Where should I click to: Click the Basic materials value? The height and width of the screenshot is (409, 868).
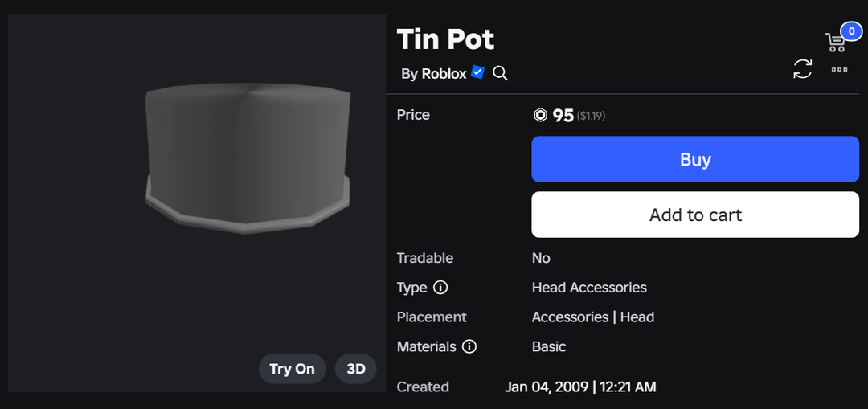coord(549,347)
